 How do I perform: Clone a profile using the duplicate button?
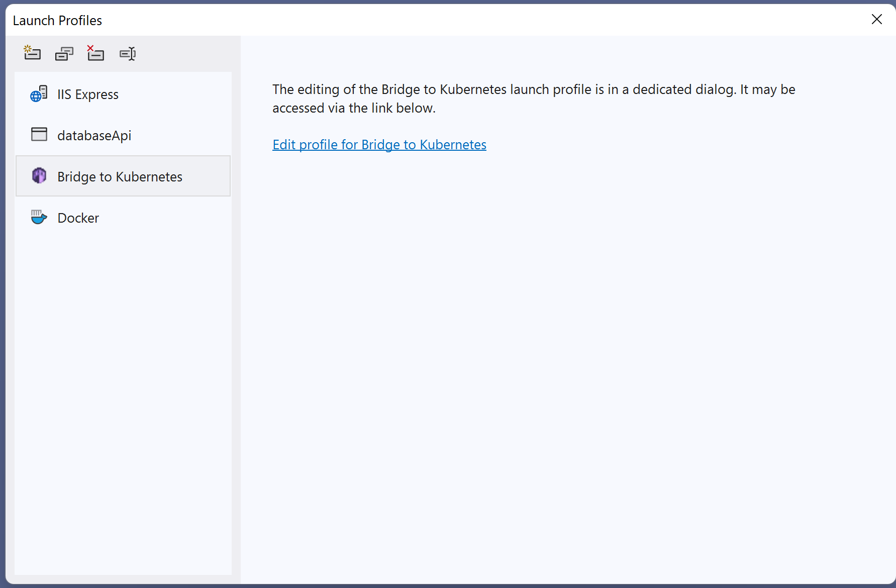click(x=64, y=53)
